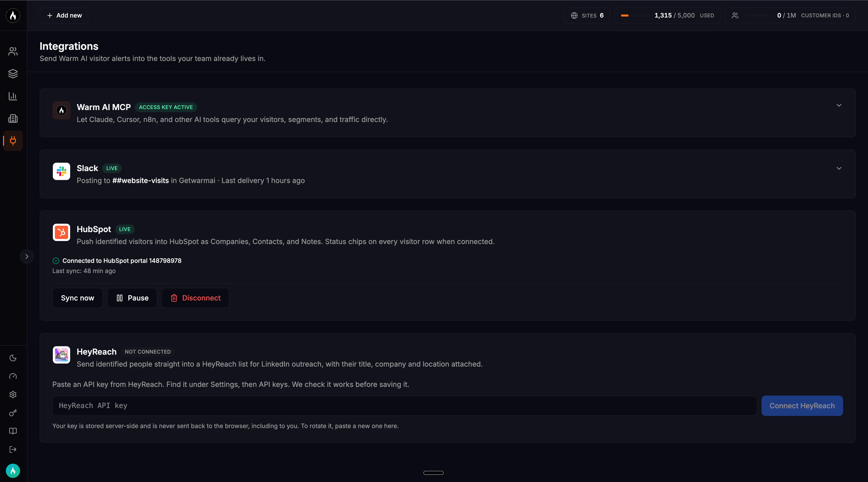The width and height of the screenshot is (868, 482).
Task: Open the bar chart analytics icon in sidebar
Action: [x=13, y=96]
